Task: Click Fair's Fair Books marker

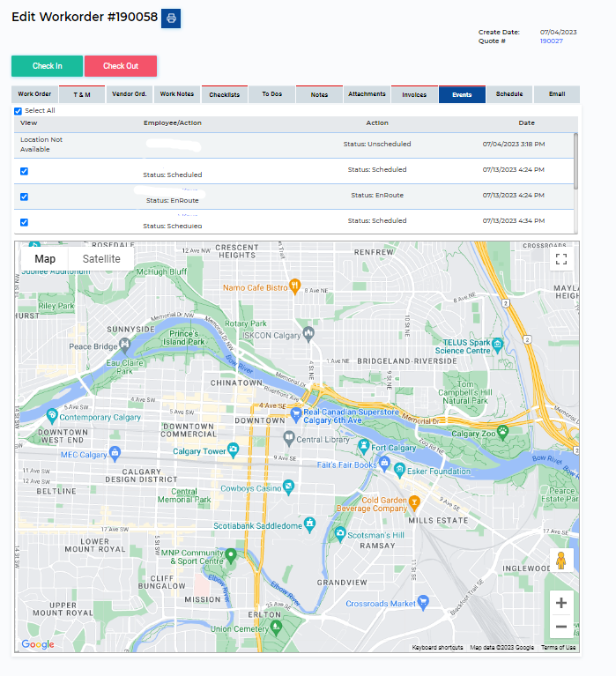Action: click(x=384, y=464)
